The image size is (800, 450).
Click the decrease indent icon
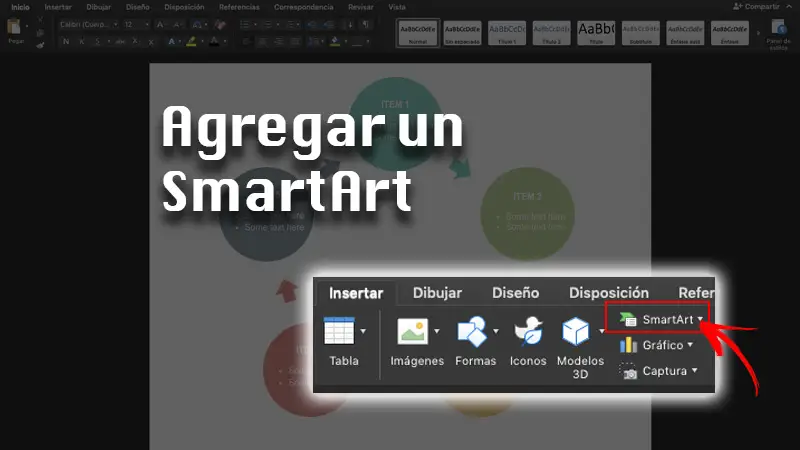coord(312,24)
